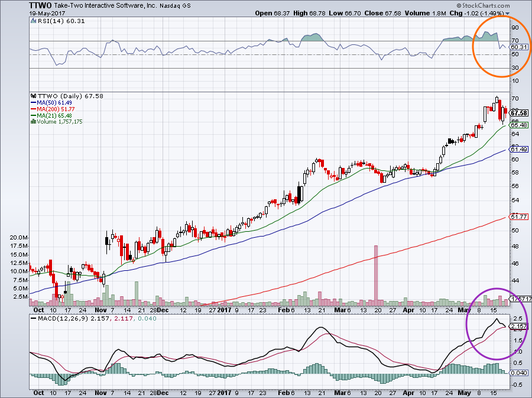
Task: Click the 2.5M volume scale label
Action: pos(20,297)
